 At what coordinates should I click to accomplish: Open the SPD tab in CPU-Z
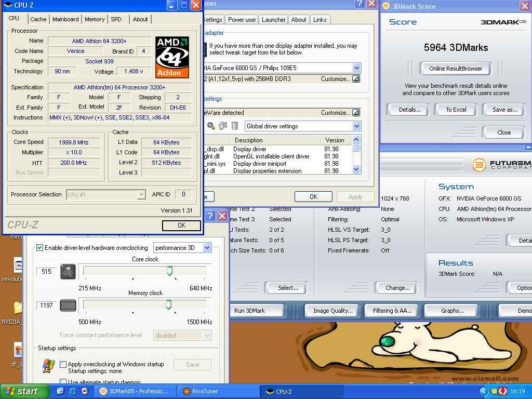coord(116,19)
